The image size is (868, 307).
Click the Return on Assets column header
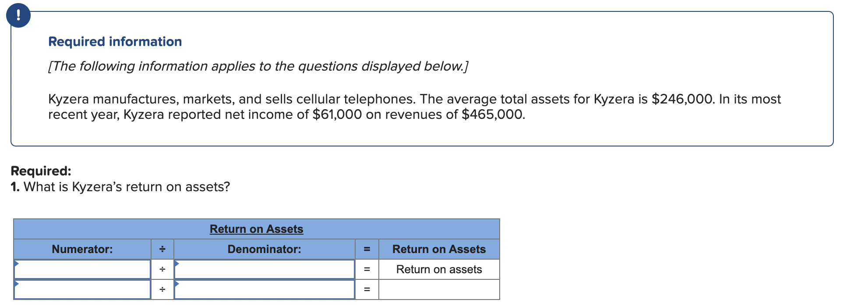[439, 249]
